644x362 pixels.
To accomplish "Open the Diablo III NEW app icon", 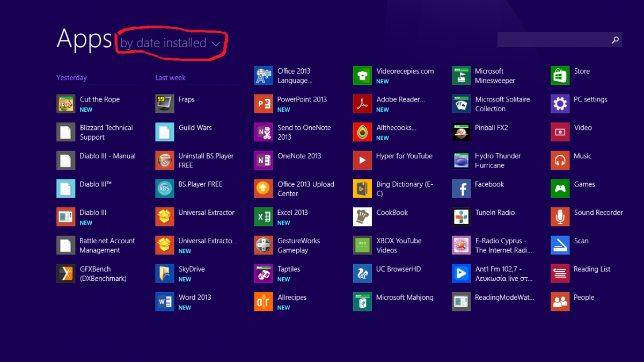I will coord(65,217).
